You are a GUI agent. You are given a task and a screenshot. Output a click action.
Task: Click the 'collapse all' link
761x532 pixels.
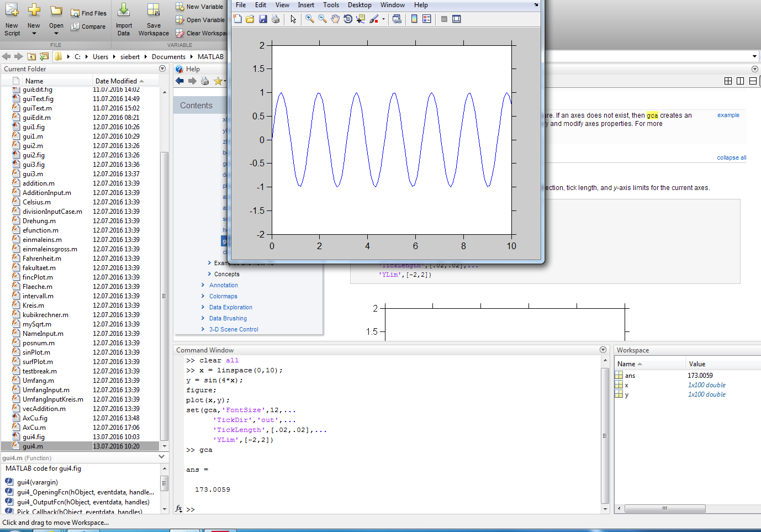pyautogui.click(x=731, y=157)
